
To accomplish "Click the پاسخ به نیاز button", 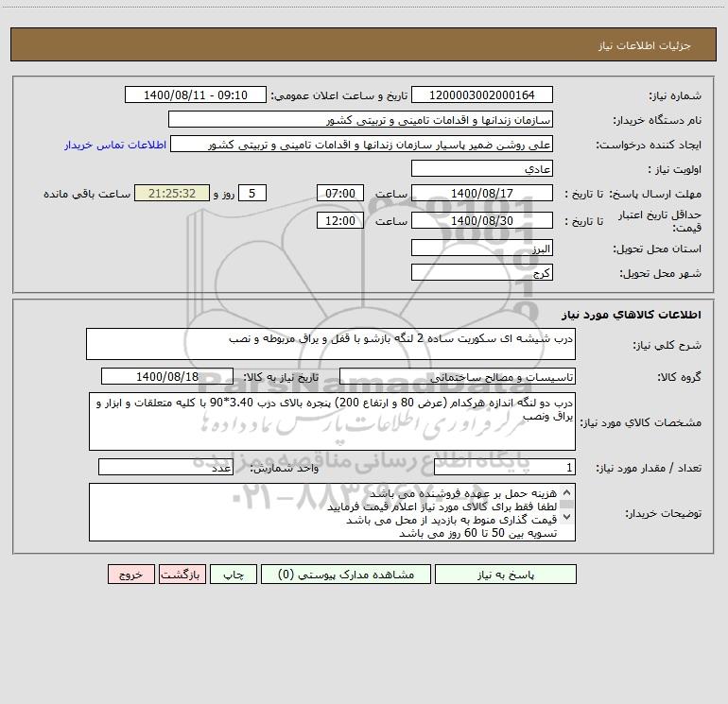I will (x=505, y=575).
